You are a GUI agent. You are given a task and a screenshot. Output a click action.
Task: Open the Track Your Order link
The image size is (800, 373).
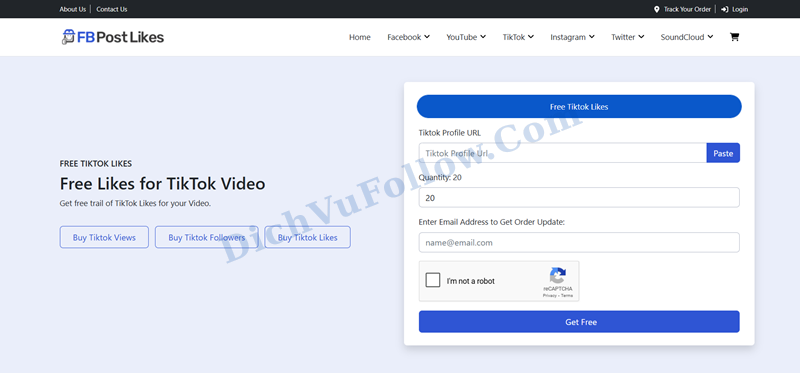coord(687,9)
